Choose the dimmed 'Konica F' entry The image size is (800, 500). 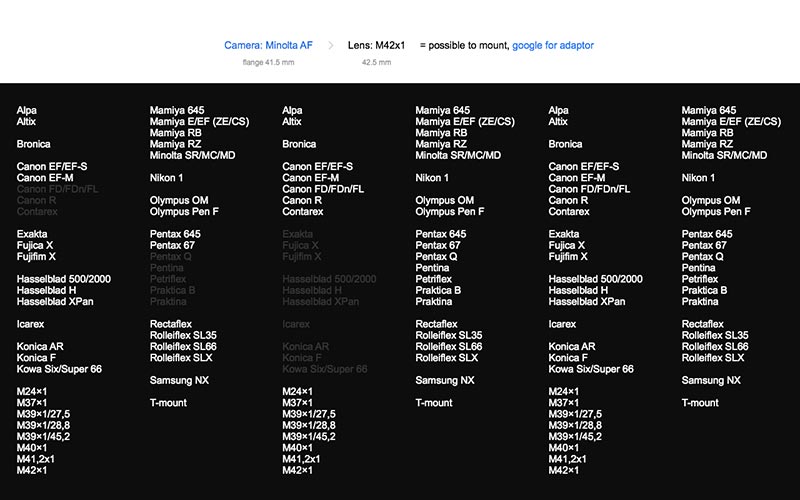pyautogui.click(x=302, y=357)
